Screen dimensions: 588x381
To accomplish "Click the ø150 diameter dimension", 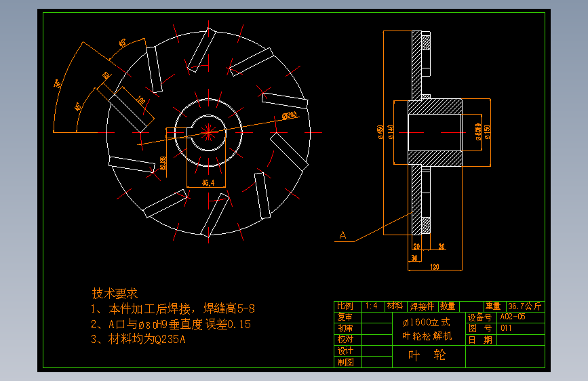I will coord(487,132).
